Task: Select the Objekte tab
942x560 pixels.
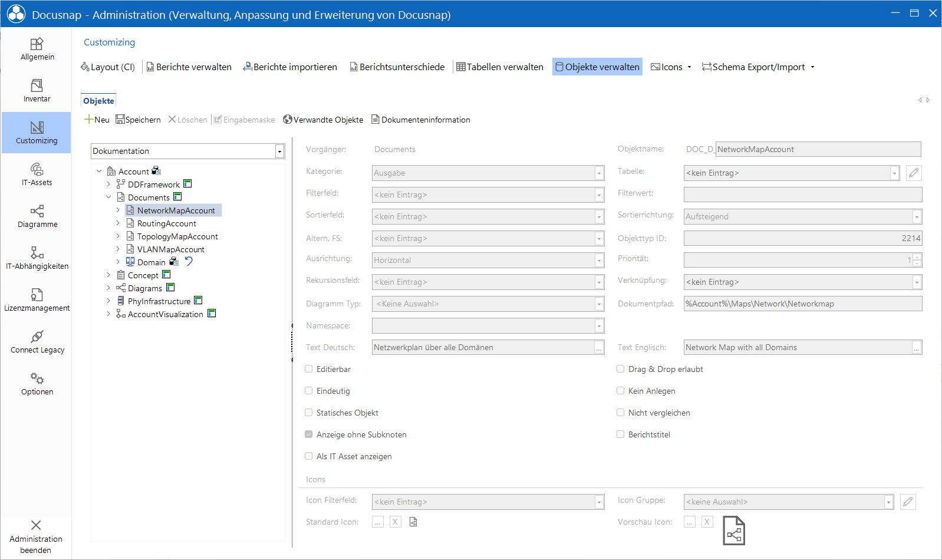Action: coord(98,101)
